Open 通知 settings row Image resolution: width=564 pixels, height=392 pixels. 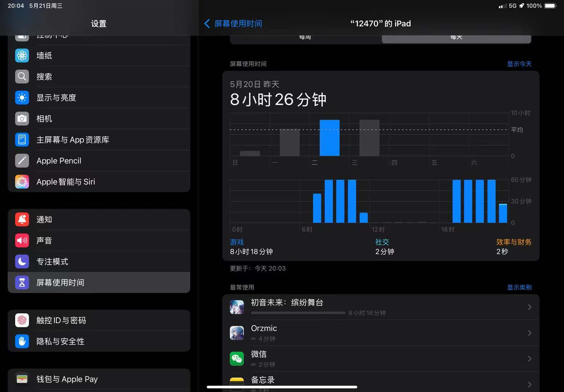pyautogui.click(x=99, y=220)
